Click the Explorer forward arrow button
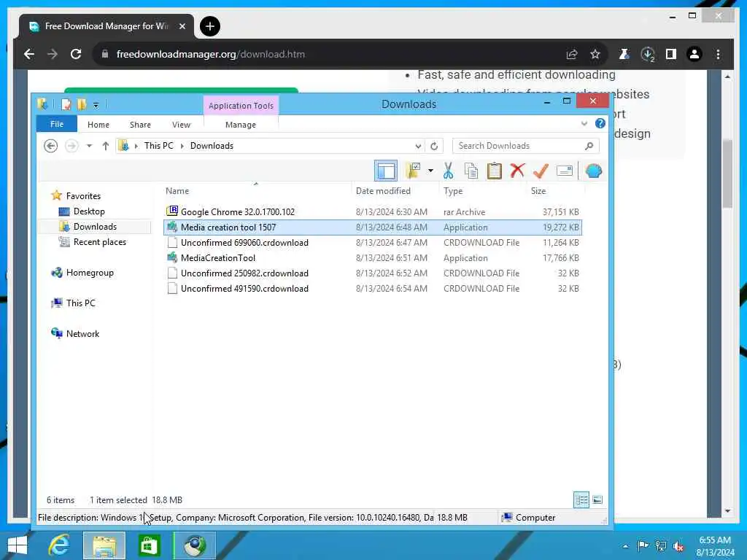Image resolution: width=747 pixels, height=560 pixels. pyautogui.click(x=71, y=146)
